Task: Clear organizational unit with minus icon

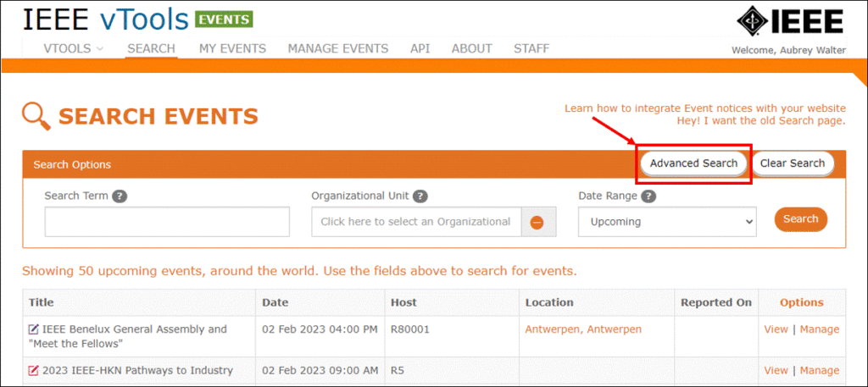Action: click(x=537, y=222)
